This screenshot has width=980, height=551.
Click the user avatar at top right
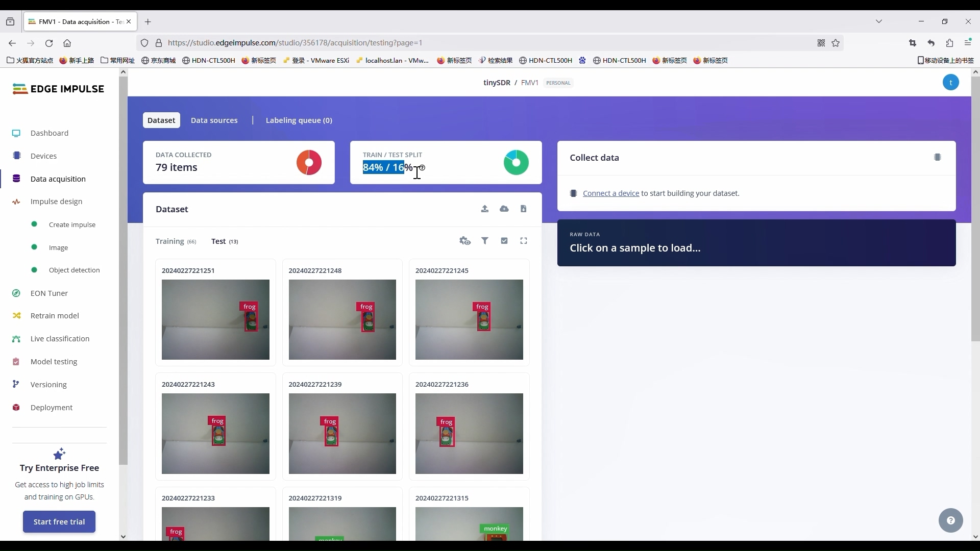click(951, 83)
